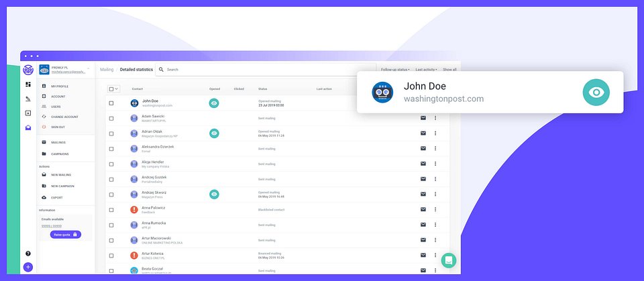Click emails available quota link
The width and height of the screenshot is (644, 281).
52,227
